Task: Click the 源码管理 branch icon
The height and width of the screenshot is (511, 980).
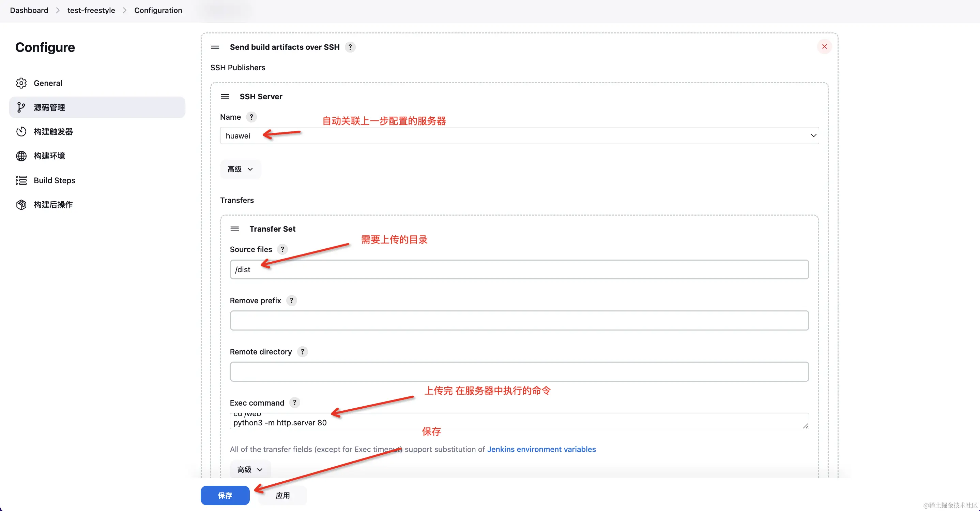Action: [x=21, y=107]
